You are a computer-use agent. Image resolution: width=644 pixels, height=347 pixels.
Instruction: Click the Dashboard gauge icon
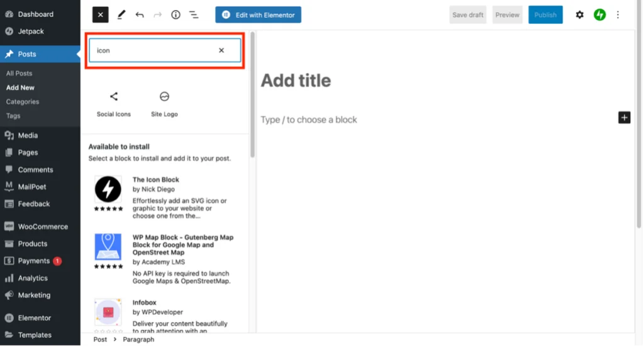tap(9, 14)
